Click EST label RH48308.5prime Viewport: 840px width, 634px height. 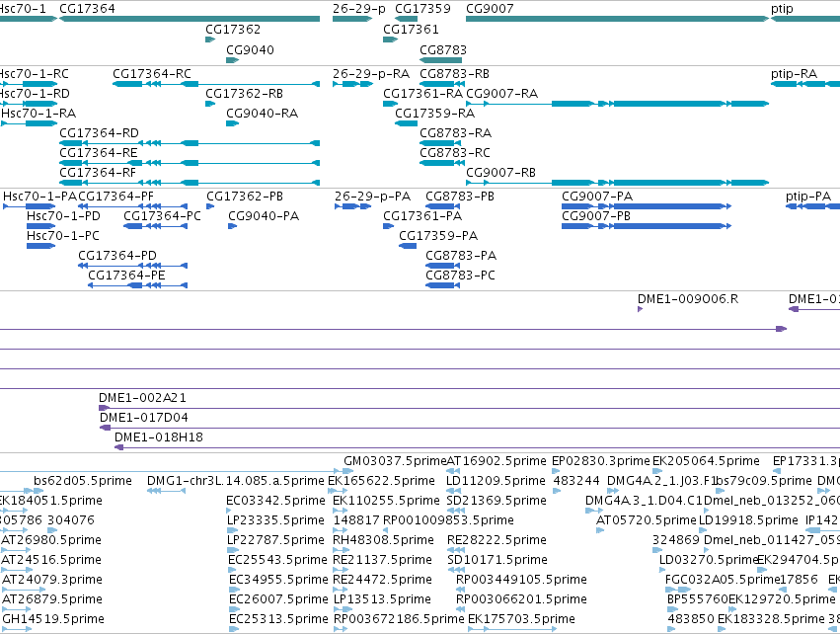383,540
